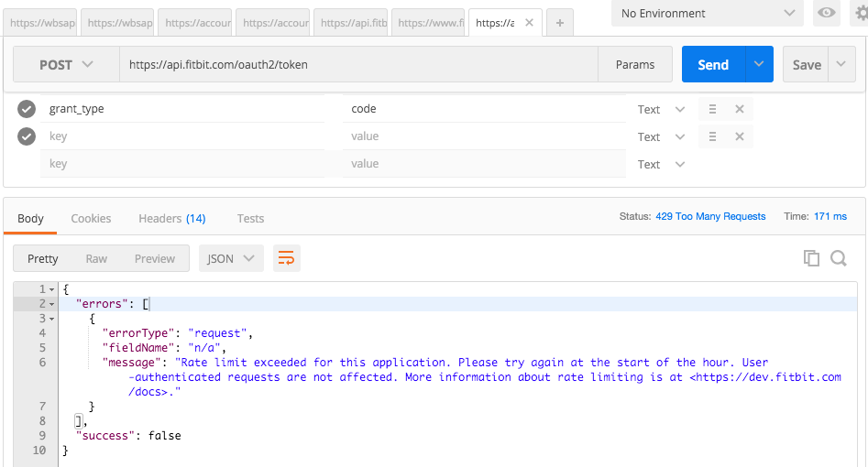Change second key row type dropdown
The width and height of the screenshot is (868, 467).
pyautogui.click(x=662, y=137)
